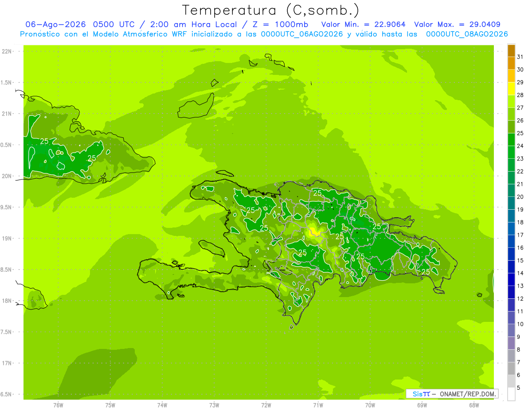Viewport: 532px width, 411px height.
Task: Click the '70W' longitude axis label
Action: tap(370, 405)
